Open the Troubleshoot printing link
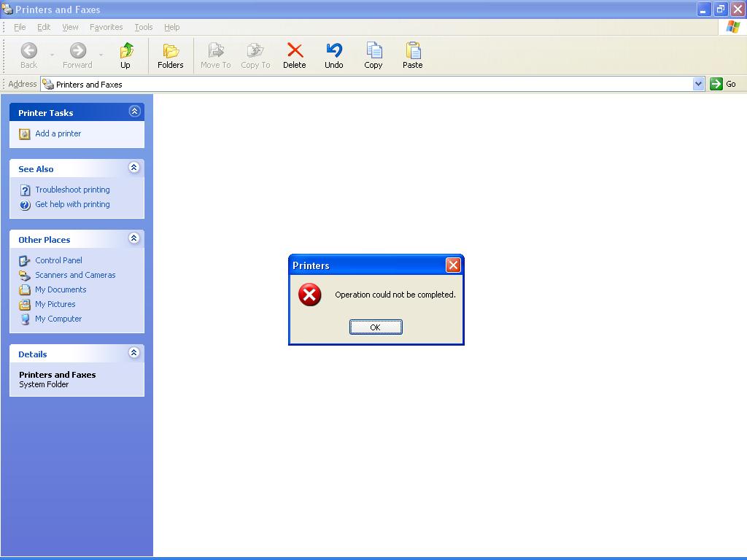 72,190
